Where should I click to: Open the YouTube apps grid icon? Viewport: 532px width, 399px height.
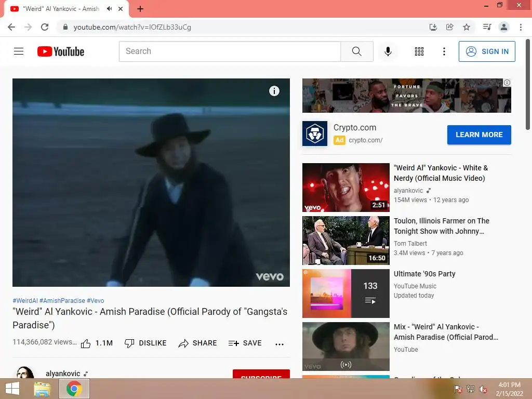[x=419, y=51]
